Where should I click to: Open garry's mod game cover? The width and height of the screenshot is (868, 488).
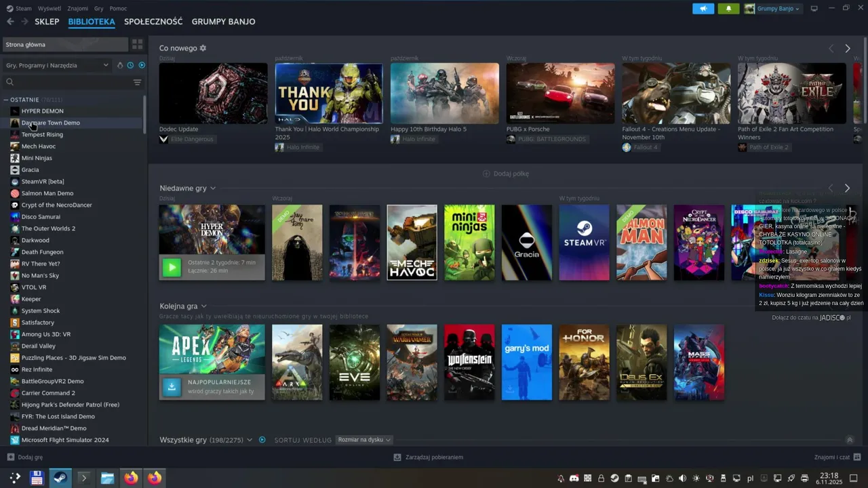point(527,362)
